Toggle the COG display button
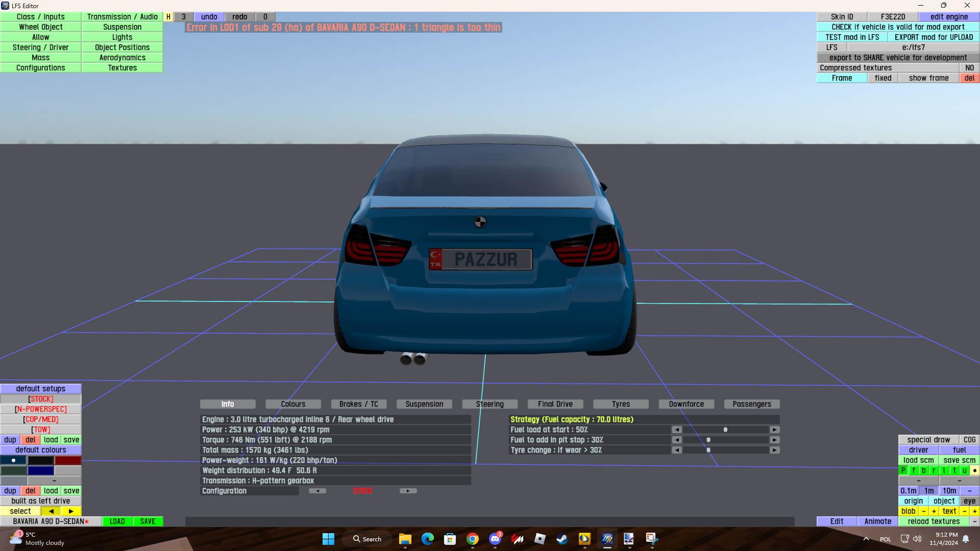Viewport: 980px width, 551px height. (969, 440)
